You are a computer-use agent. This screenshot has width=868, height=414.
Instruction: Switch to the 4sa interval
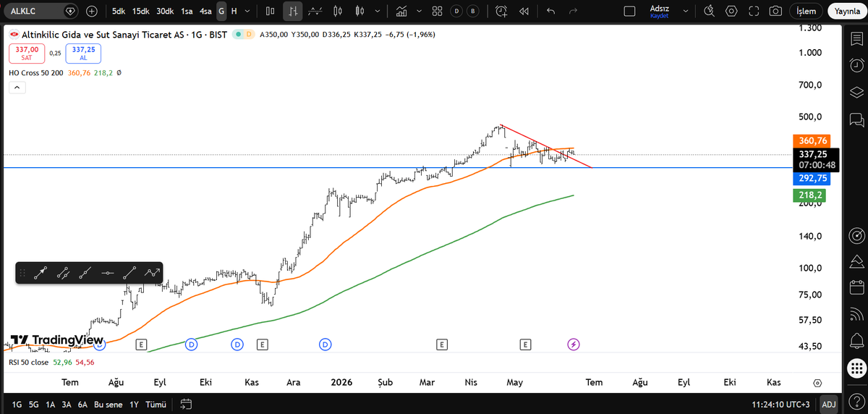pos(206,11)
